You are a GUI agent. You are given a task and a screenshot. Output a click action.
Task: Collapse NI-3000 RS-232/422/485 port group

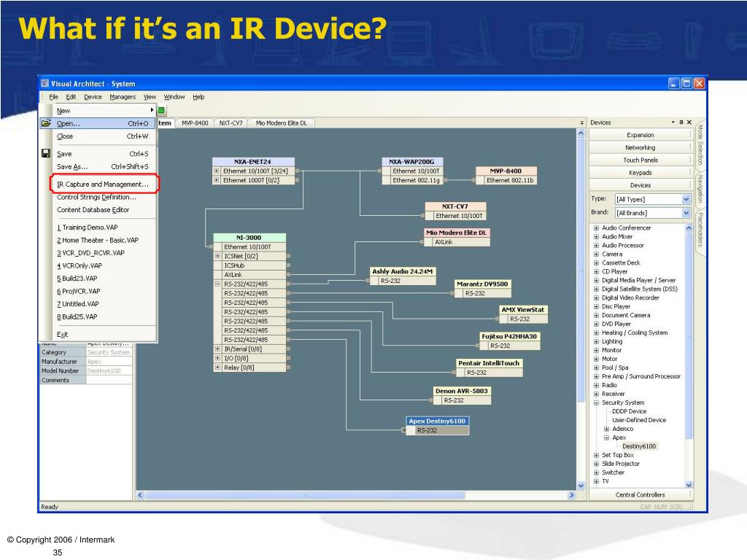click(x=217, y=284)
